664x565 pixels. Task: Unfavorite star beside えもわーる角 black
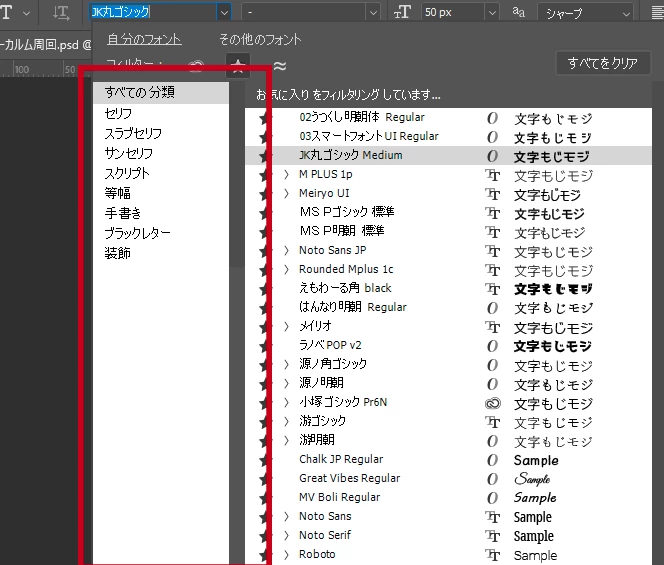265,289
